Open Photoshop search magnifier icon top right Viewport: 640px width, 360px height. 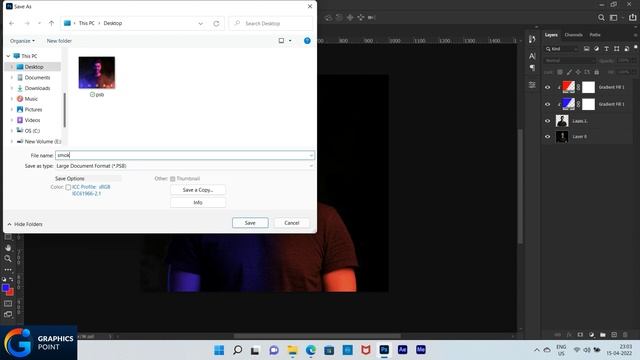601,18
